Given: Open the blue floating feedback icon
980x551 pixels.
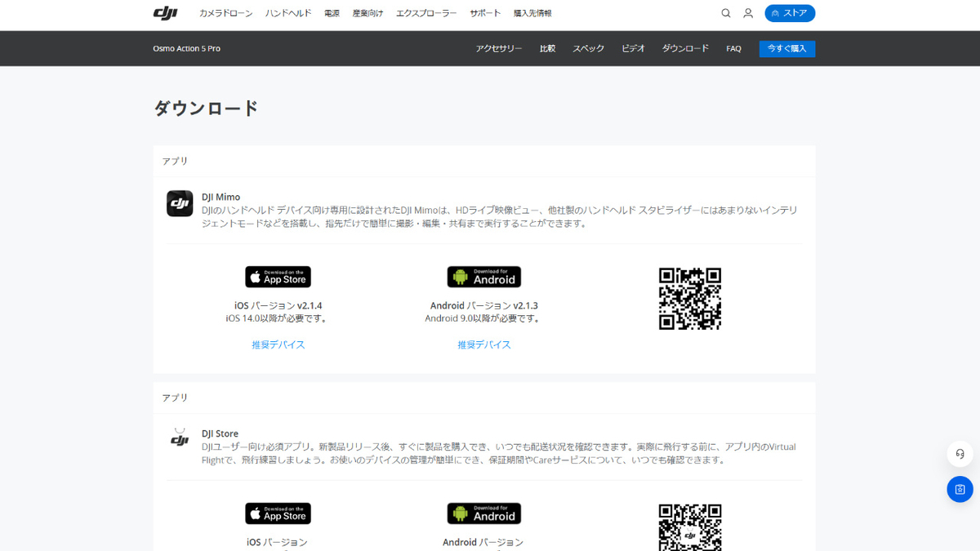Looking at the screenshot, I should pyautogui.click(x=960, y=489).
